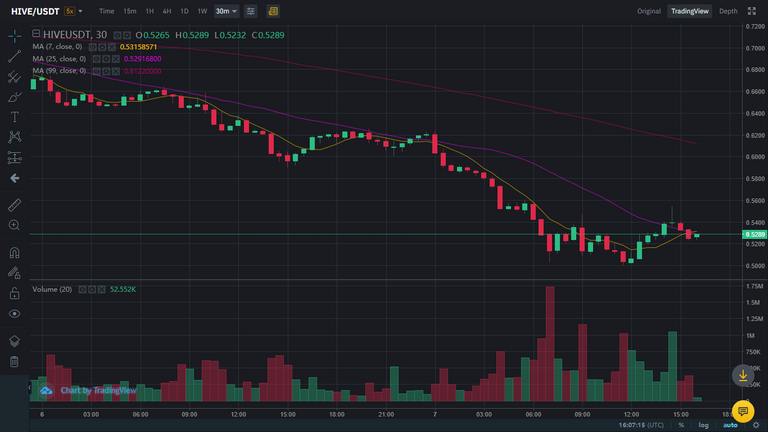Select the crosshair cursor tool
The width and height of the screenshot is (768, 432).
pos(14,36)
